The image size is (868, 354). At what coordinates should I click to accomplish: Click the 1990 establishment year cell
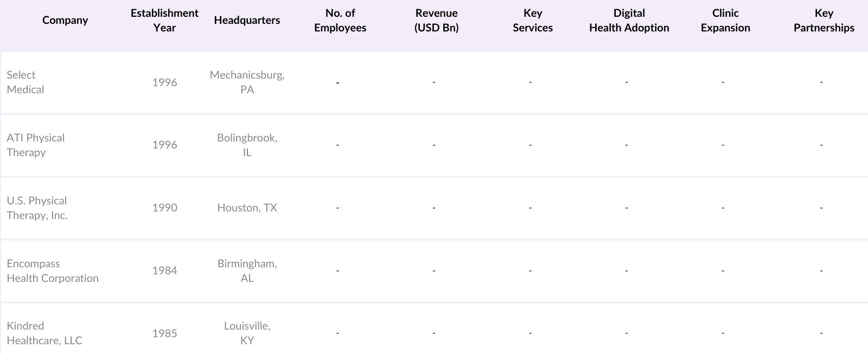coord(164,208)
